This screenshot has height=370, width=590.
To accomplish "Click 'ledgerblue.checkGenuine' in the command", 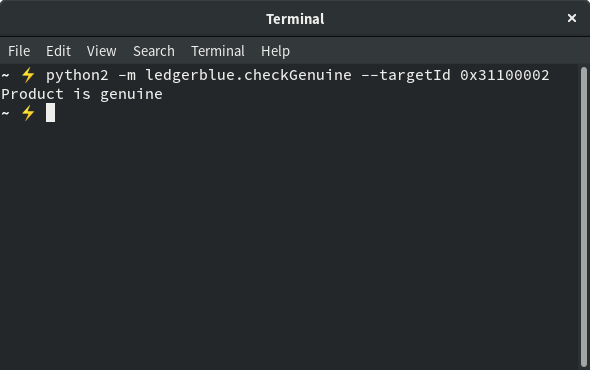I will click(x=248, y=75).
